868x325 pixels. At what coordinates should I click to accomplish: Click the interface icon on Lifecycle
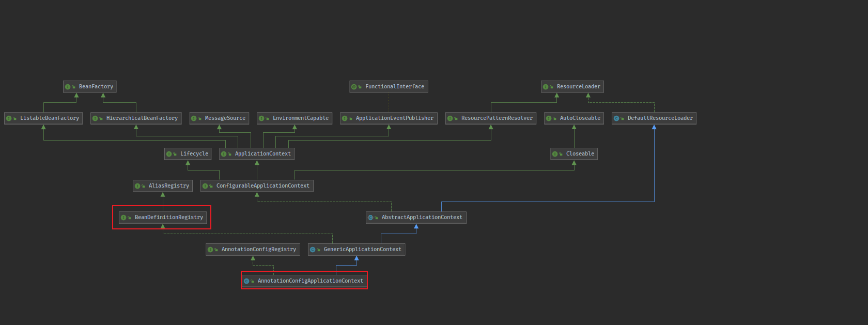pyautogui.click(x=169, y=154)
